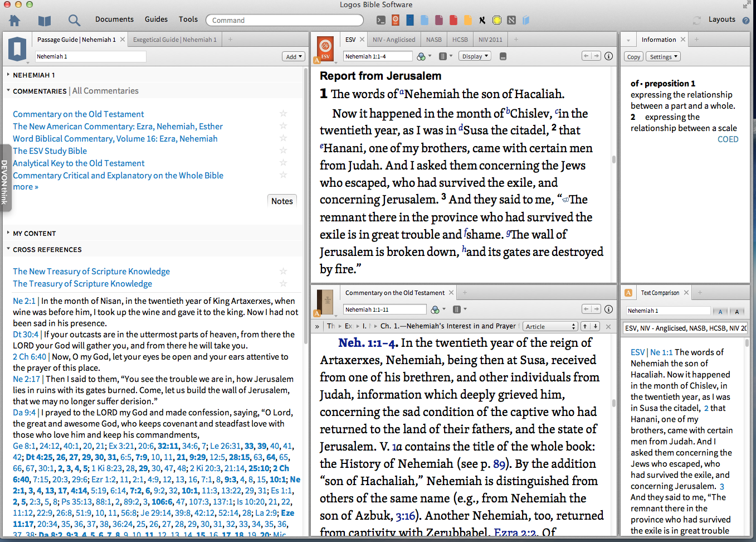Image resolution: width=756 pixels, height=542 pixels.
Task: Click the Passage Guide bookmark panel icon
Action: click(17, 49)
